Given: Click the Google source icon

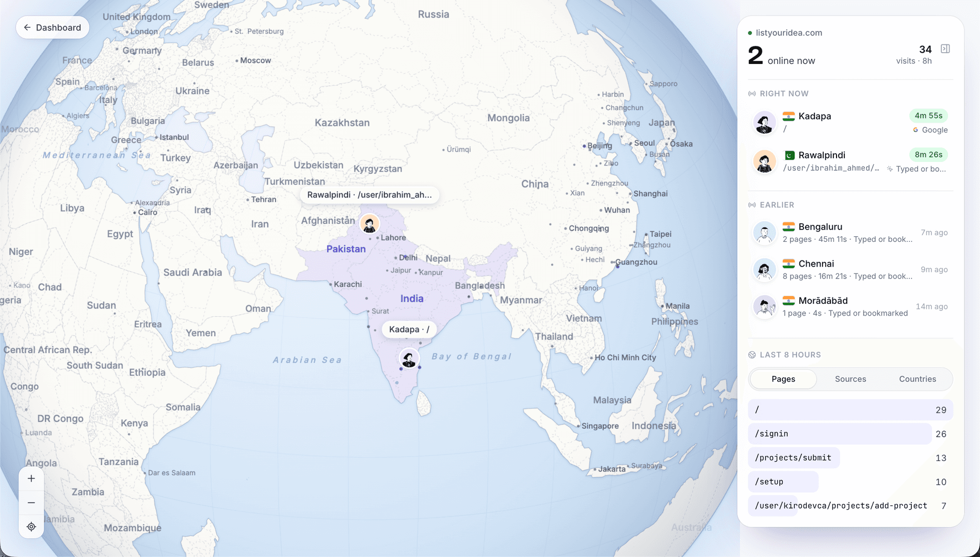Looking at the screenshot, I should pos(915,130).
